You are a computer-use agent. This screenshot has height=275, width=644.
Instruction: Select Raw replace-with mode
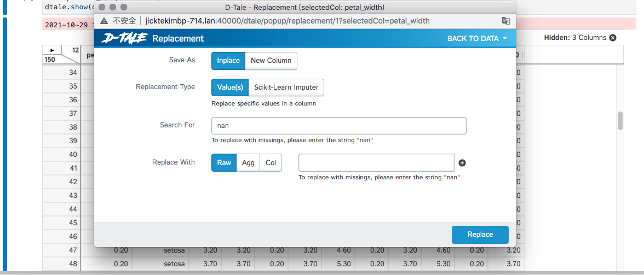click(x=224, y=163)
